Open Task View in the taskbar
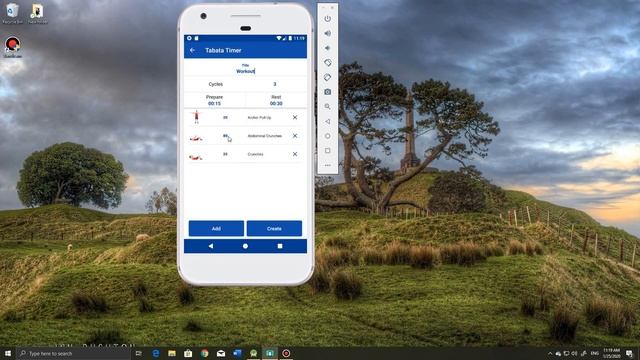 click(139, 353)
